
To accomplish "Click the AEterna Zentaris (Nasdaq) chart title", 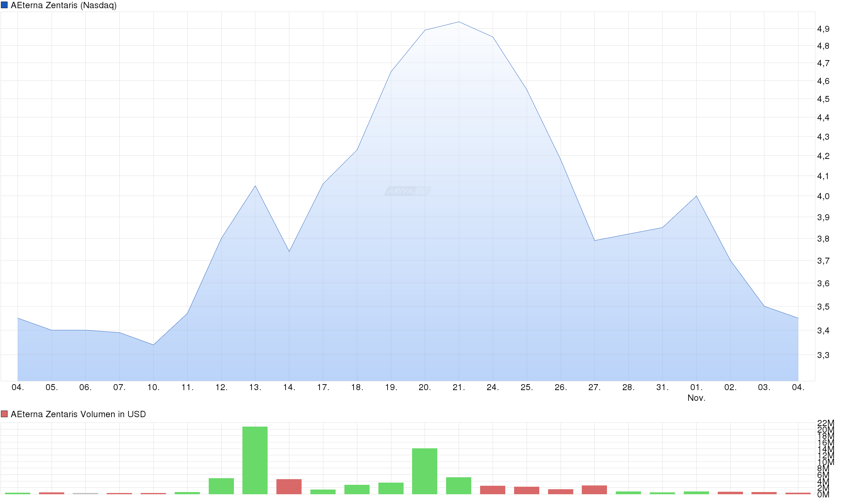I will point(64,5).
